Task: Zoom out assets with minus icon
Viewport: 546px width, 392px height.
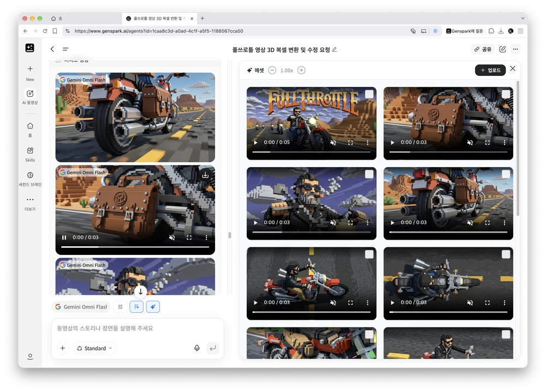Action: 272,70
